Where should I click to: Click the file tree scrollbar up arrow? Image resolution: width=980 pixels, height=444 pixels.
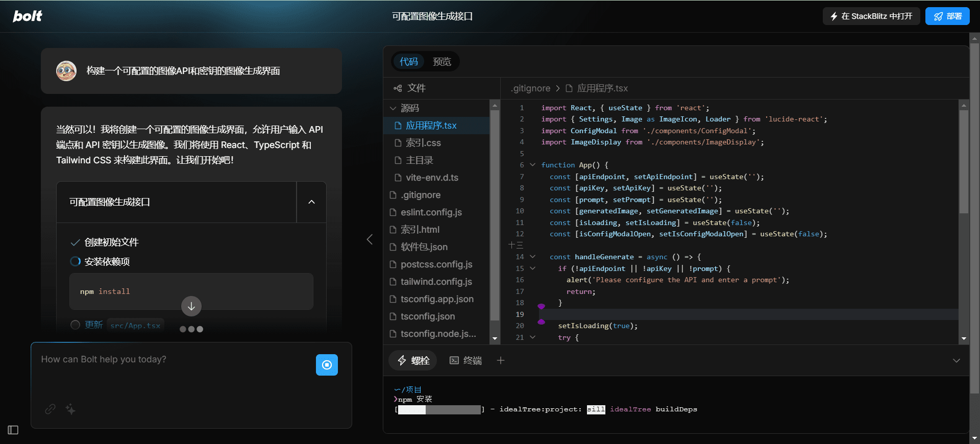click(x=495, y=105)
